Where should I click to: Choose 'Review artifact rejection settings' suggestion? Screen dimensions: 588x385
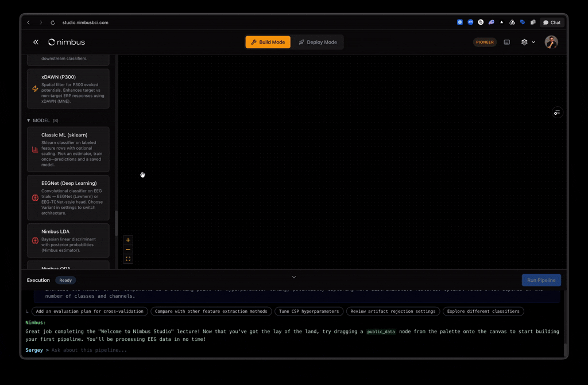tap(393, 311)
